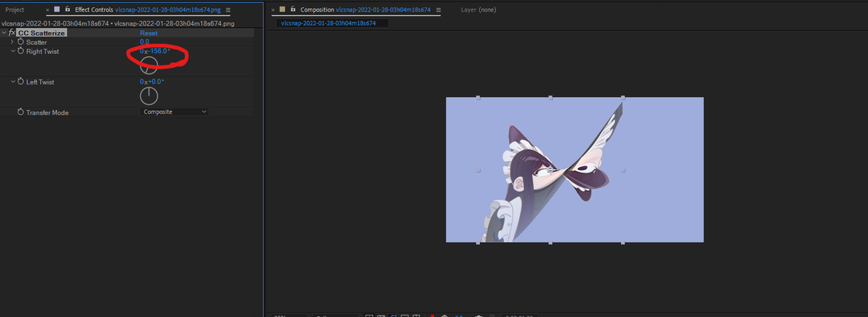Close the Effect Controls panel
This screenshot has width=868, height=317.
(47, 10)
